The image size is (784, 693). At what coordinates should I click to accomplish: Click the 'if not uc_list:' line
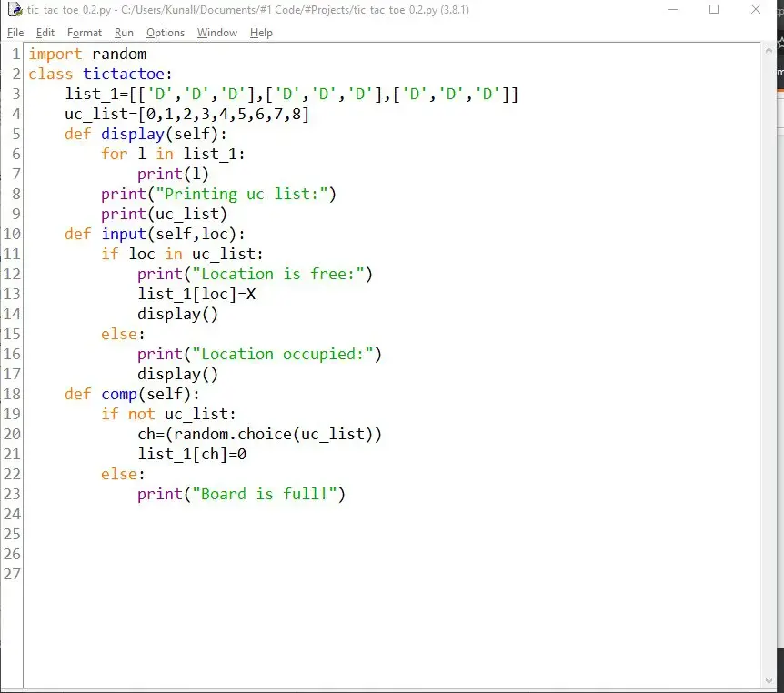[x=168, y=414]
